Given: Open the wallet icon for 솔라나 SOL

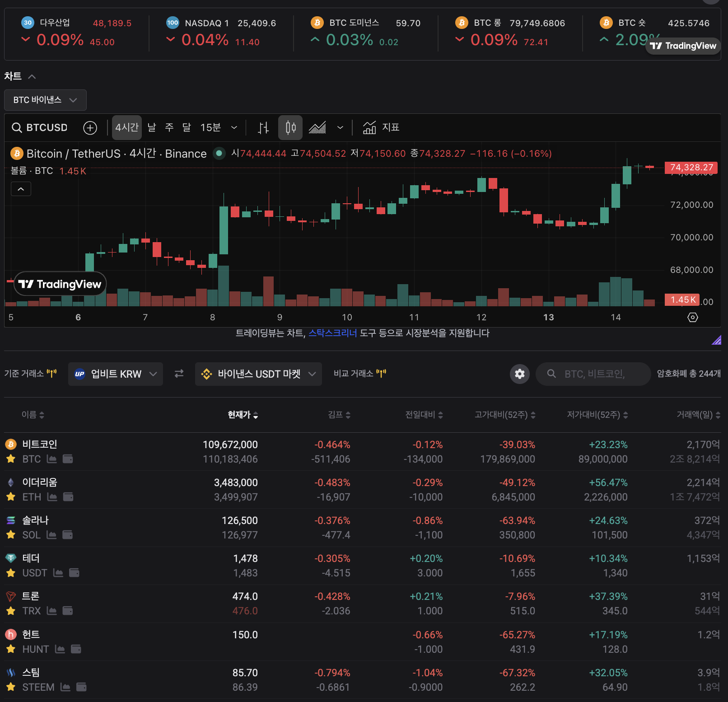Looking at the screenshot, I should tap(67, 535).
